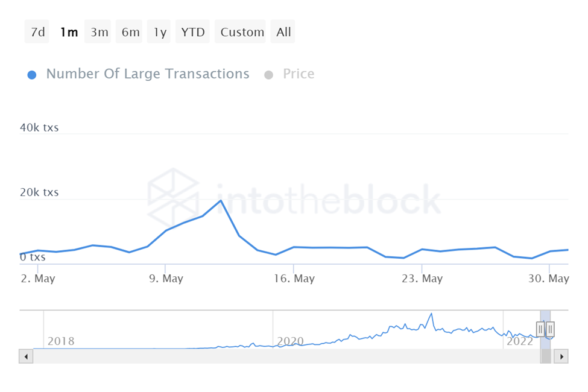Show the 1y time range
588x392 pixels.
[160, 32]
